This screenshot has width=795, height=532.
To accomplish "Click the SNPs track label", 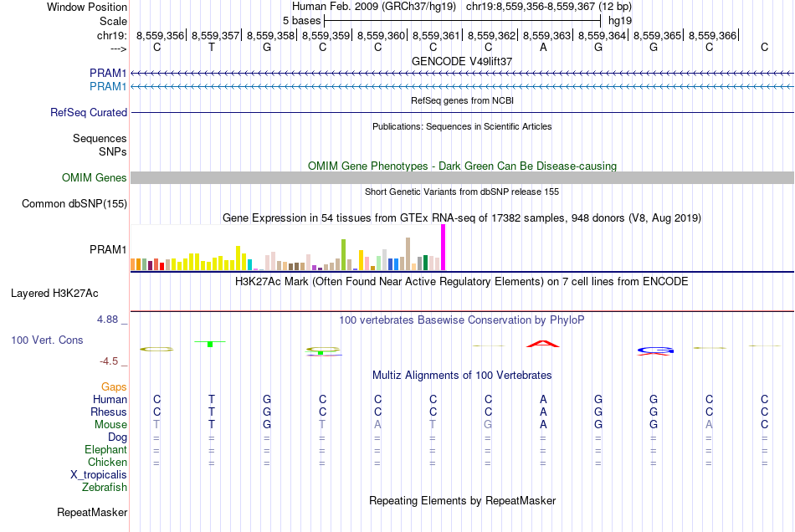I will pos(113,151).
